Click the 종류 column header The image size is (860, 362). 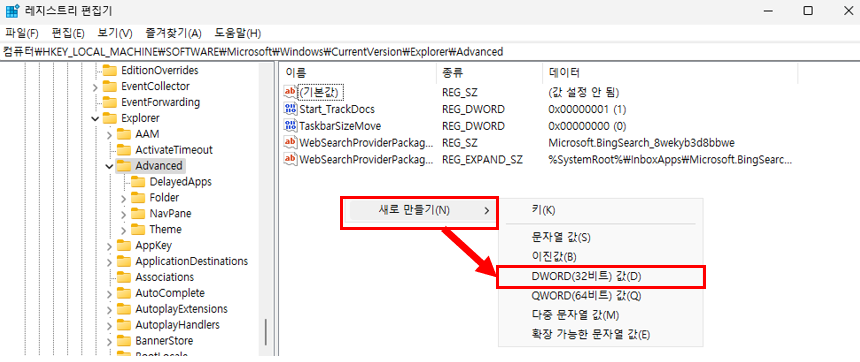[x=489, y=73]
